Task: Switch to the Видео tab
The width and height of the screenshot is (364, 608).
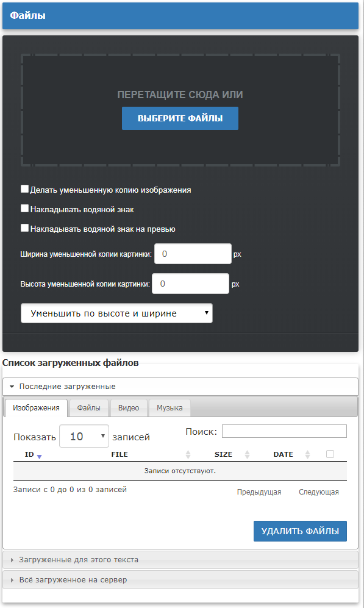Action: pyautogui.click(x=129, y=408)
